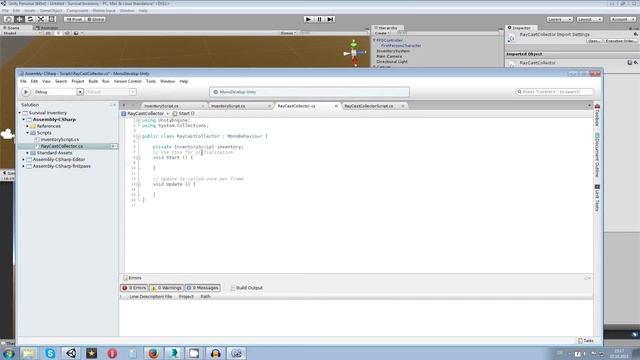Toggle Build Output button
The width and height of the screenshot is (640, 360).
point(247,288)
